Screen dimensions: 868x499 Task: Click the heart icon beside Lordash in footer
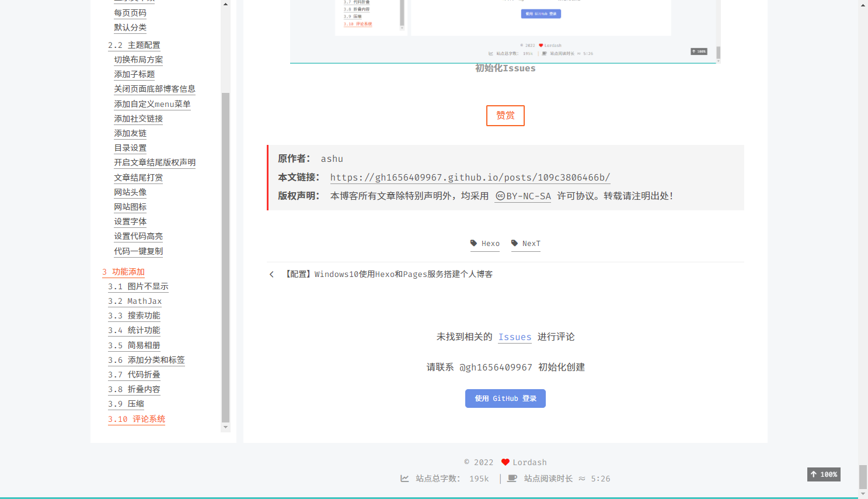[x=506, y=462]
